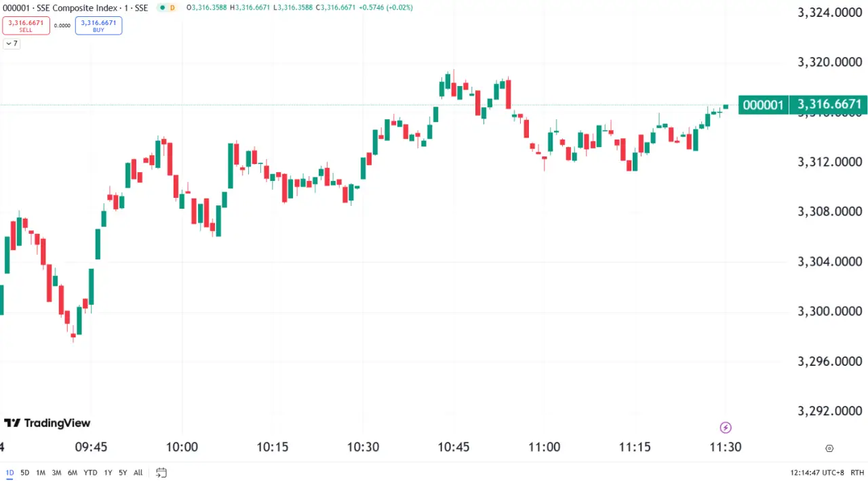Viewport: 868px width, 481px height.
Task: Open the timezone menu showing UTC+8
Action: click(x=817, y=472)
